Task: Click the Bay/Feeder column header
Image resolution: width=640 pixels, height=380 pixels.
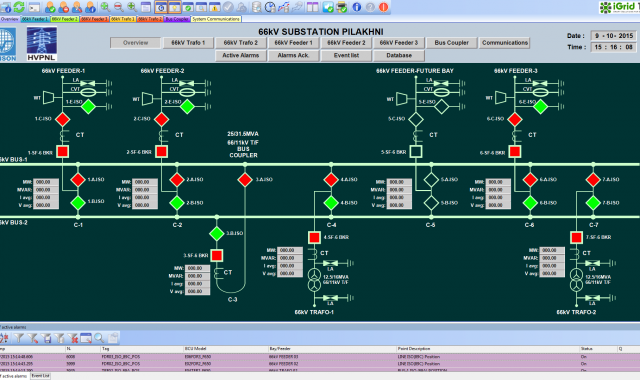Action: coord(332,349)
